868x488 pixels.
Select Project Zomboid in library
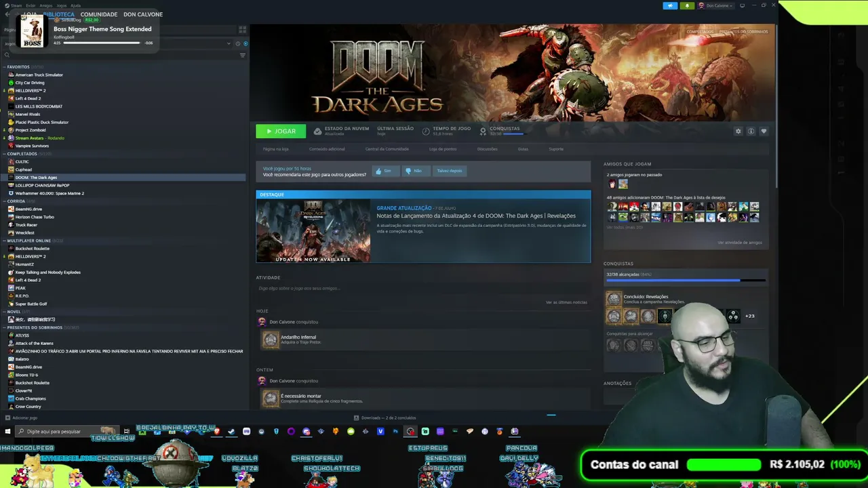[x=31, y=130]
